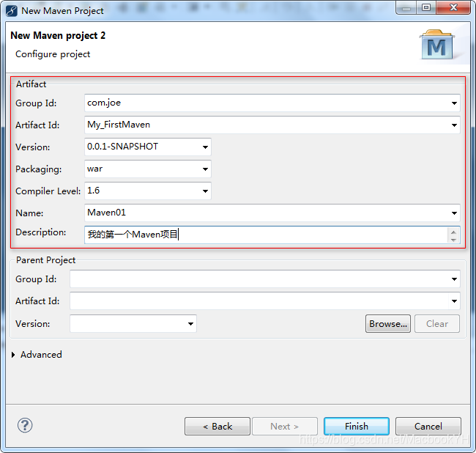Open the Name Maven01 dropdown arrow
Image resolution: width=476 pixels, height=453 pixels.
pyautogui.click(x=454, y=213)
